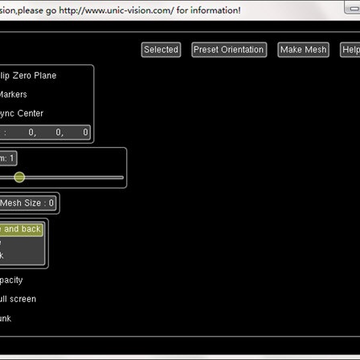Click the unic-vision.com URL in title bar
The height and width of the screenshot is (360, 360).
117,10
